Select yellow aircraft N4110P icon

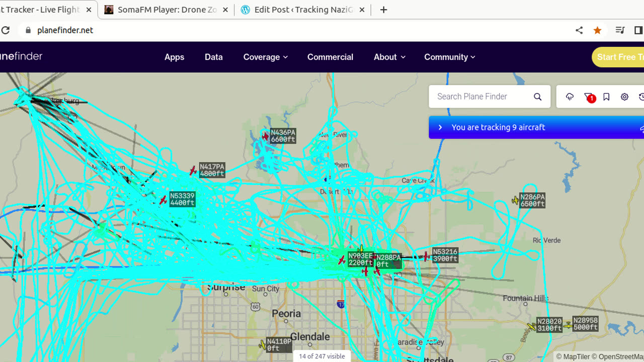click(262, 344)
